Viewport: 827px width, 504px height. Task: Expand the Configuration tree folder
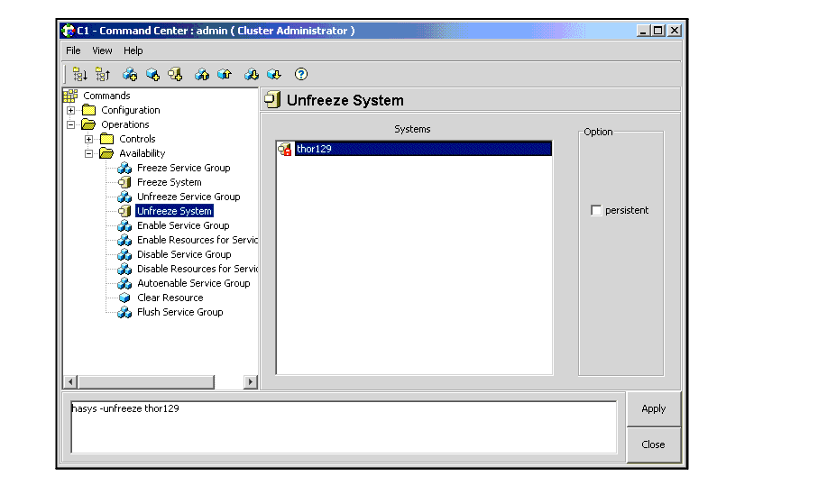(71, 111)
